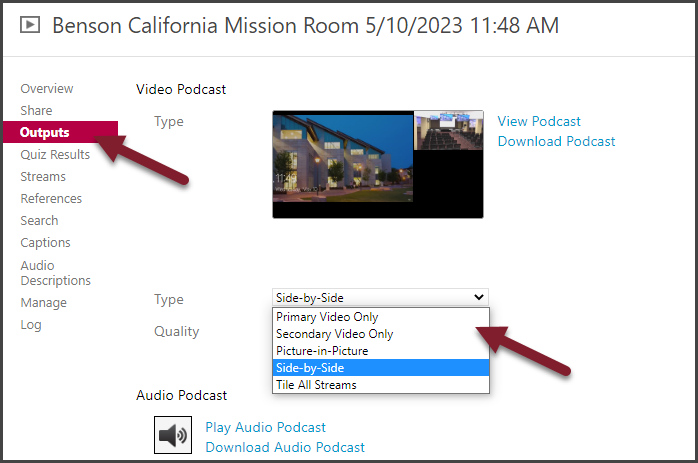This screenshot has height=463, width=698.
Task: Go to Quiz Results
Action: (x=55, y=155)
